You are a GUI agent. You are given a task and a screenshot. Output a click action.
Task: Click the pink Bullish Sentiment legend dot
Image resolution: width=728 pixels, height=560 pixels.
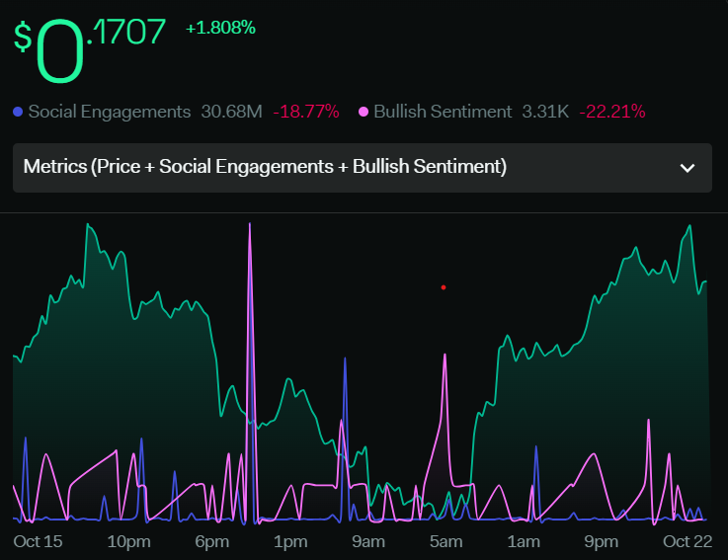pos(364,112)
